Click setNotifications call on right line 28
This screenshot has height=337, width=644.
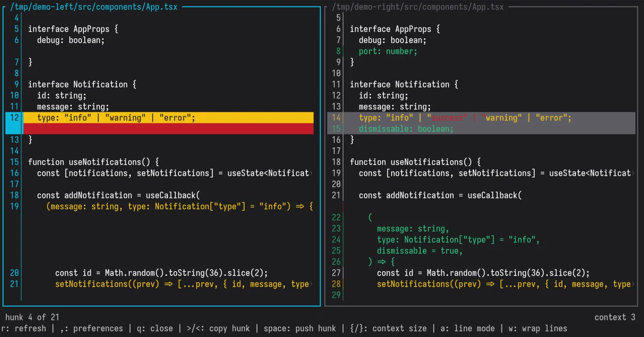(x=504, y=284)
